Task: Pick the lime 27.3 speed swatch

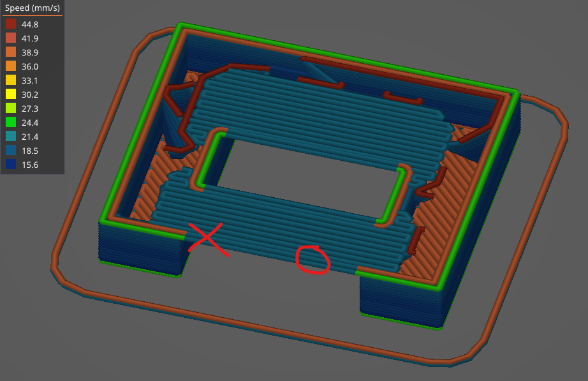Action: pyautogui.click(x=11, y=108)
